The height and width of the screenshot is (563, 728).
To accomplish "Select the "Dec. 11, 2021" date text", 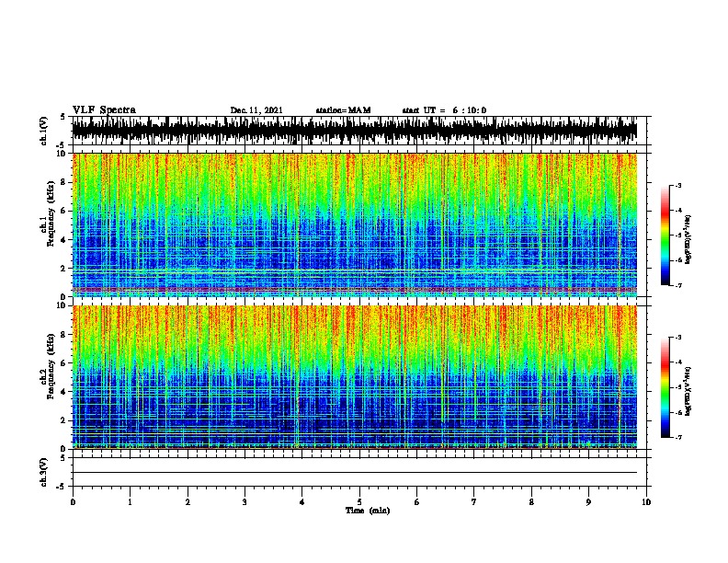I will [x=256, y=110].
